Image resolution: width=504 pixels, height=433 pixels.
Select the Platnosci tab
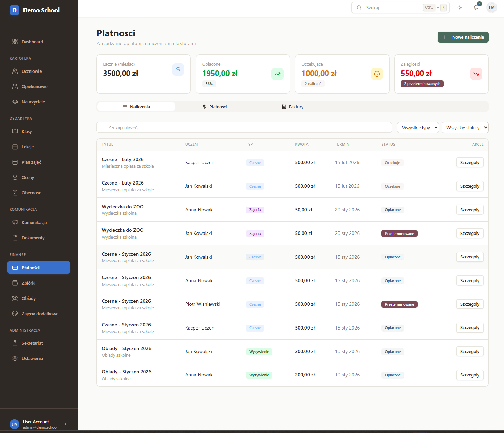215,107
